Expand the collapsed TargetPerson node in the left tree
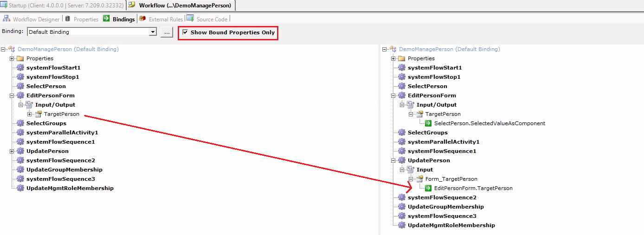Image resolution: width=644 pixels, height=235 pixels. pyautogui.click(x=30, y=114)
